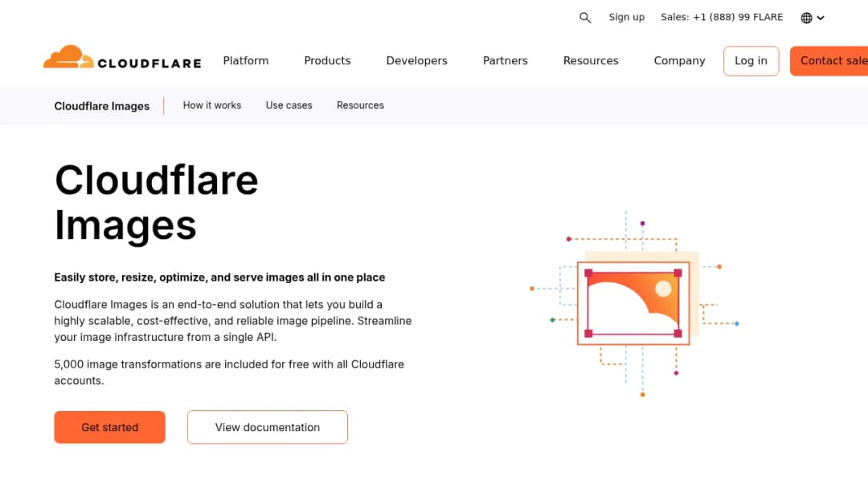Open Resources in the sub-navigation bar
This screenshot has width=868, height=489.
point(360,105)
